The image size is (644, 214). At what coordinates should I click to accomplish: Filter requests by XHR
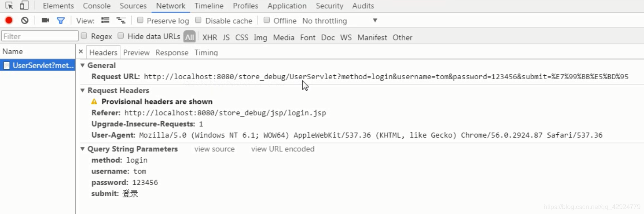209,37
